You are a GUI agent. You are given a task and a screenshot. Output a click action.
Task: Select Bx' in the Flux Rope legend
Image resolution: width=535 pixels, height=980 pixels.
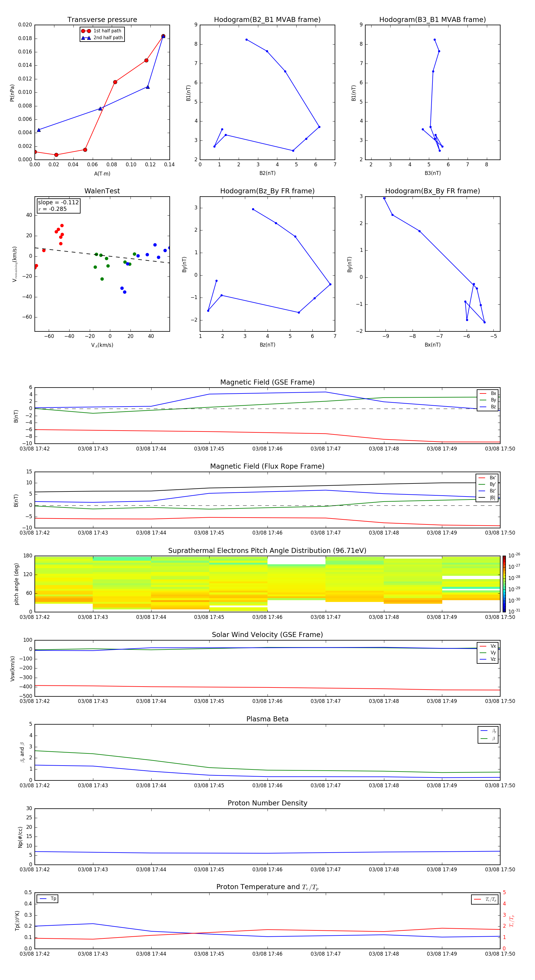coord(487,478)
